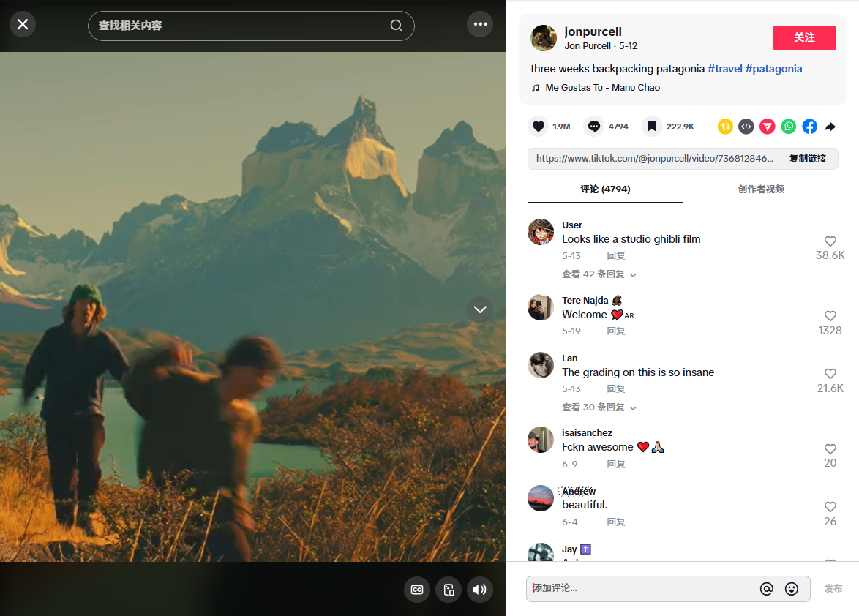Share the video via the Facebook icon
Image resolution: width=859 pixels, height=616 pixels.
click(809, 127)
